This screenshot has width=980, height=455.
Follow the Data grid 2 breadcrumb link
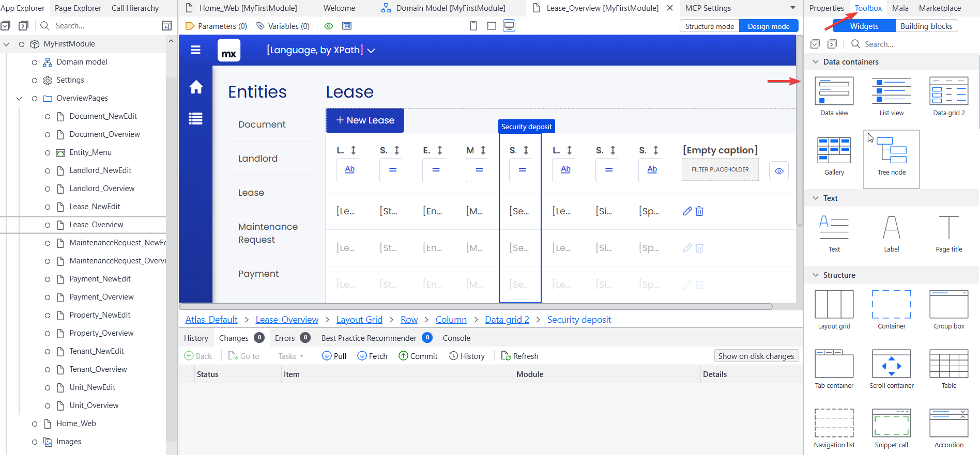[507, 320]
